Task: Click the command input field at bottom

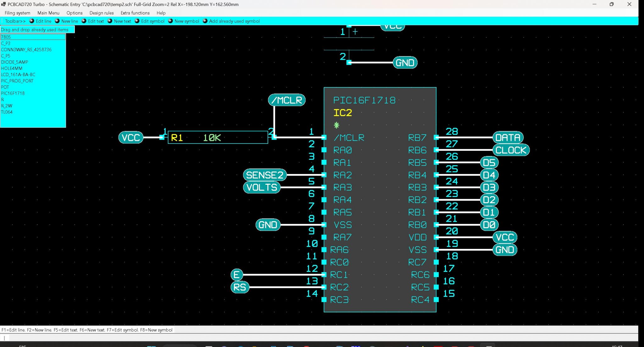Action: 319,338
